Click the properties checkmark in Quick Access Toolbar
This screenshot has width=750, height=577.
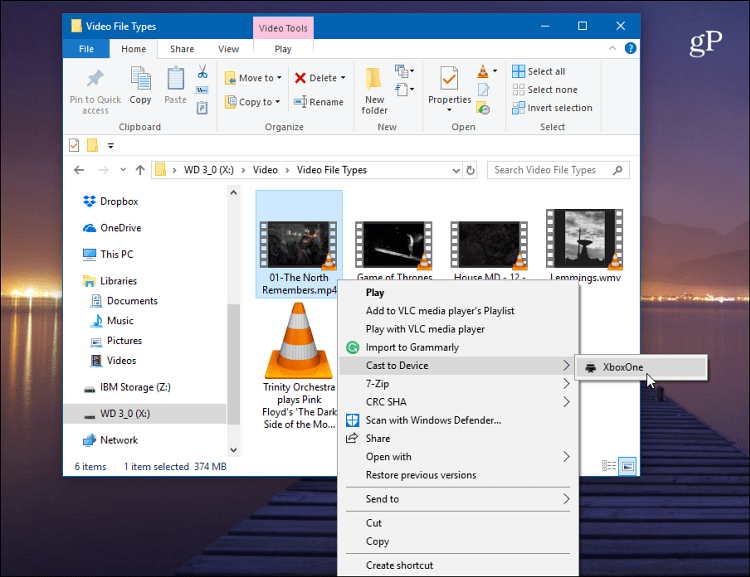[x=74, y=145]
